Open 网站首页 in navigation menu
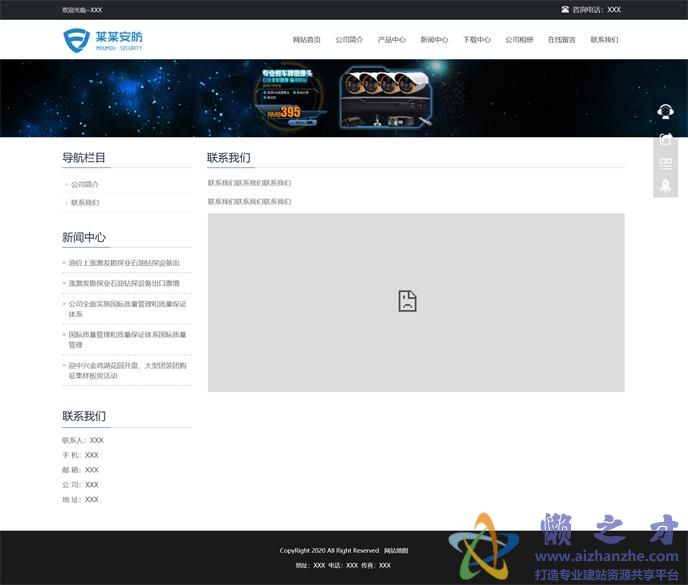Image resolution: width=688 pixels, height=585 pixels. pyautogui.click(x=307, y=39)
